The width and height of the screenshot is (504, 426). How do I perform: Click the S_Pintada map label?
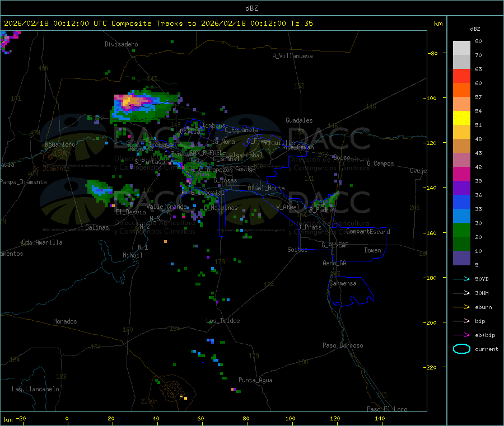click(x=150, y=162)
